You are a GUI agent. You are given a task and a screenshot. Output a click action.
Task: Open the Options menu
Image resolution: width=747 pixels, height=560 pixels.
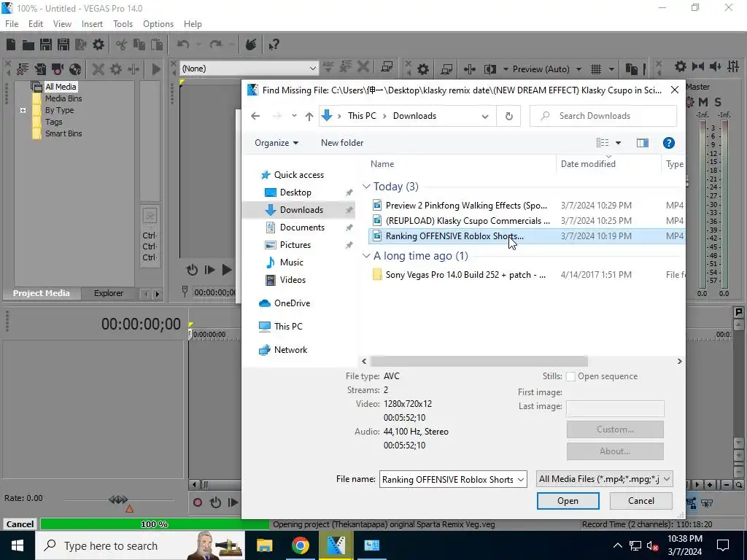tap(158, 24)
